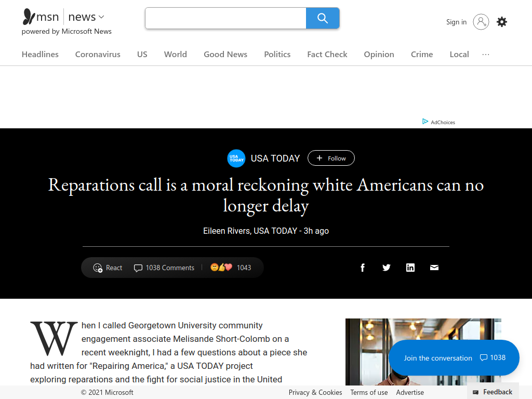Expand more categories with the ellipsis
Viewport: 532px width, 399px height.
(x=486, y=54)
